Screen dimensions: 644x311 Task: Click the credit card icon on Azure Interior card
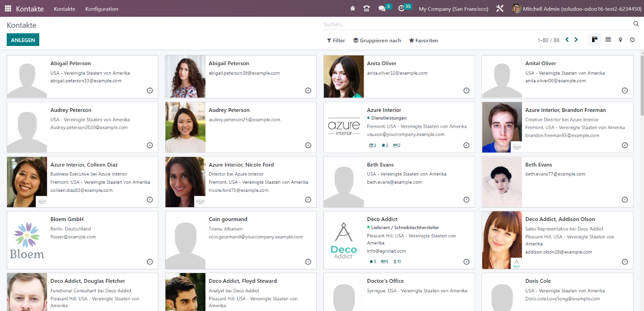397,145
